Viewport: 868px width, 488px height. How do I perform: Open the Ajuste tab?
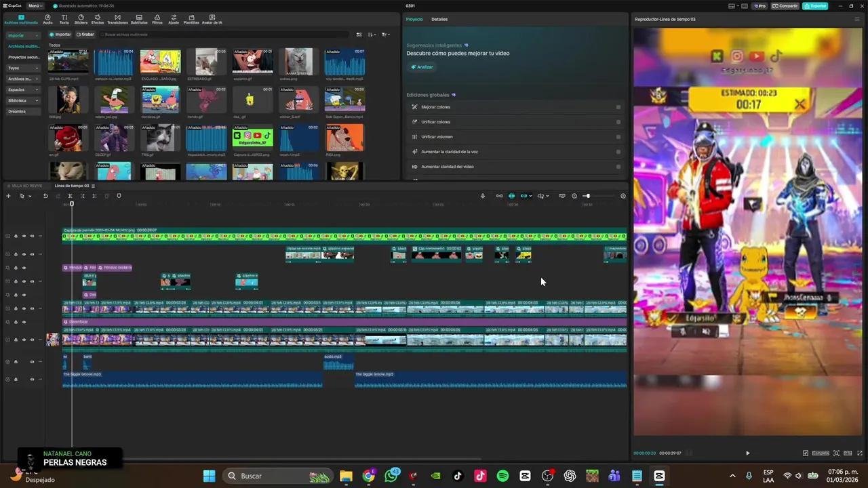pyautogui.click(x=174, y=19)
